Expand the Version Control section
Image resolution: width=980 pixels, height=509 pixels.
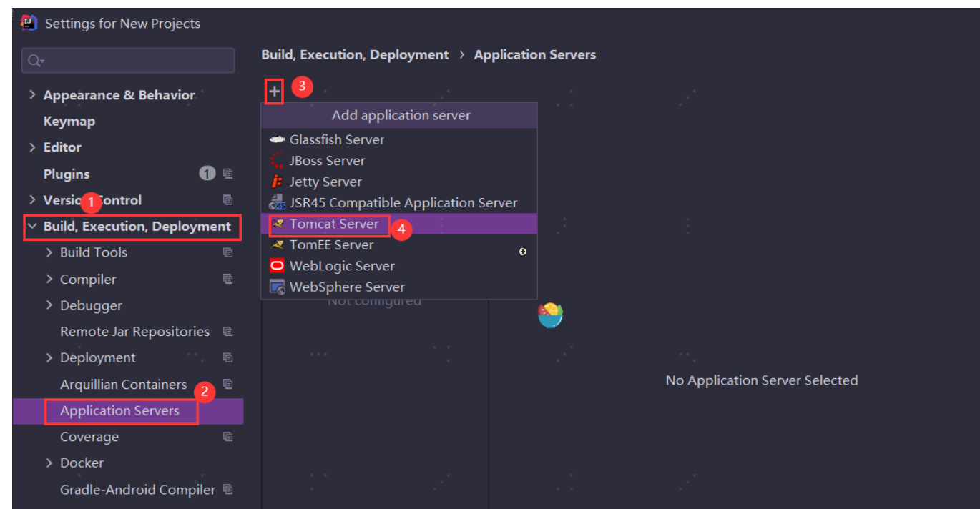pos(32,200)
